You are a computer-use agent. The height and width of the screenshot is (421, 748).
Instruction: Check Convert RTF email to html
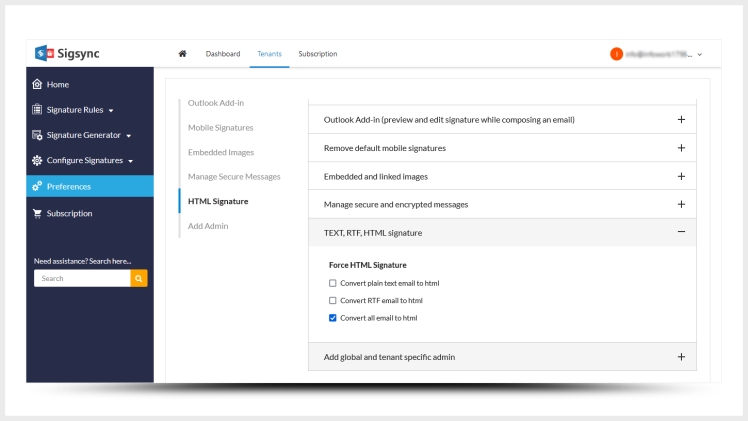pyautogui.click(x=333, y=300)
